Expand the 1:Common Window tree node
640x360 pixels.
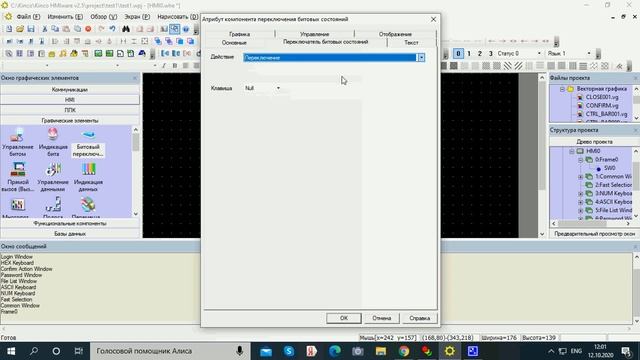point(580,177)
